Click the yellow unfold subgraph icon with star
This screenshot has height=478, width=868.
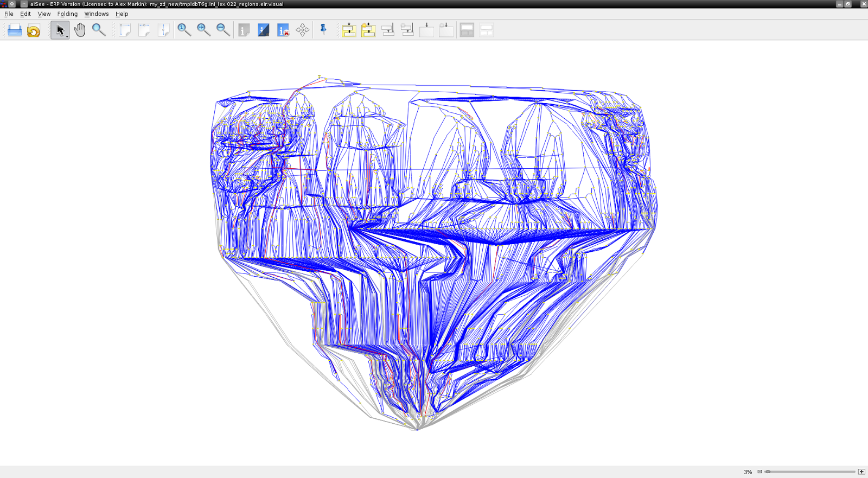(x=368, y=30)
